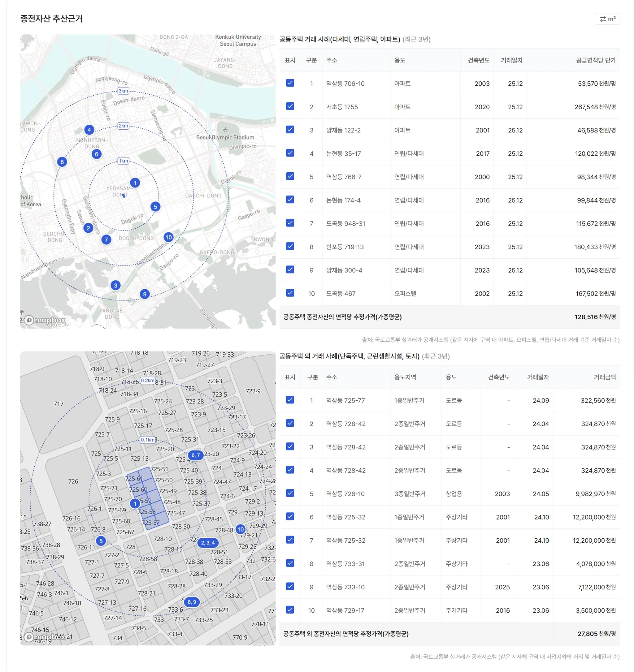Click the 0.2km radius label on lower map

coord(147,381)
